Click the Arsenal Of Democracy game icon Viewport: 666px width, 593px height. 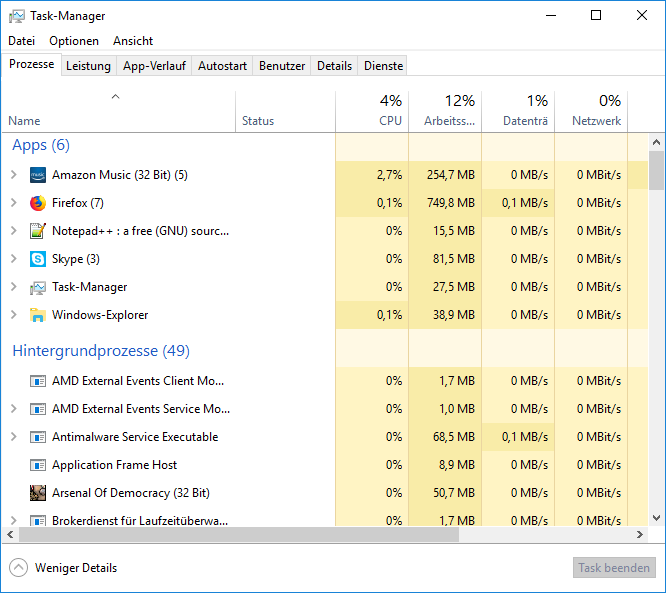38,493
